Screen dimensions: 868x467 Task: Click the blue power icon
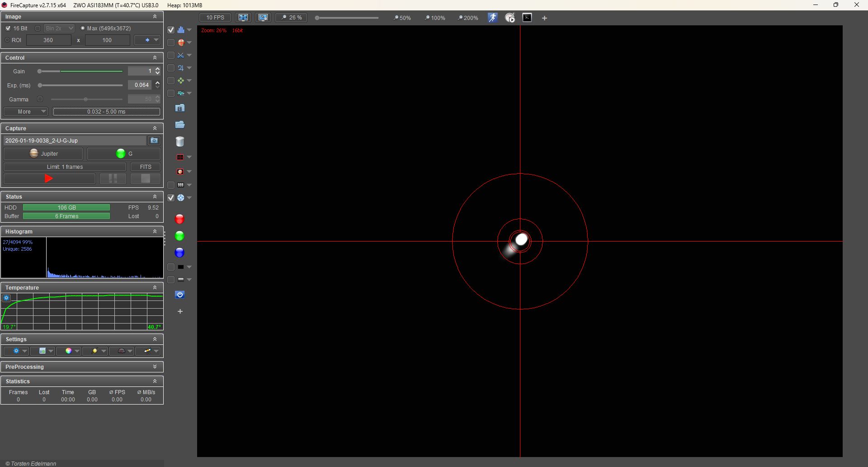180,295
